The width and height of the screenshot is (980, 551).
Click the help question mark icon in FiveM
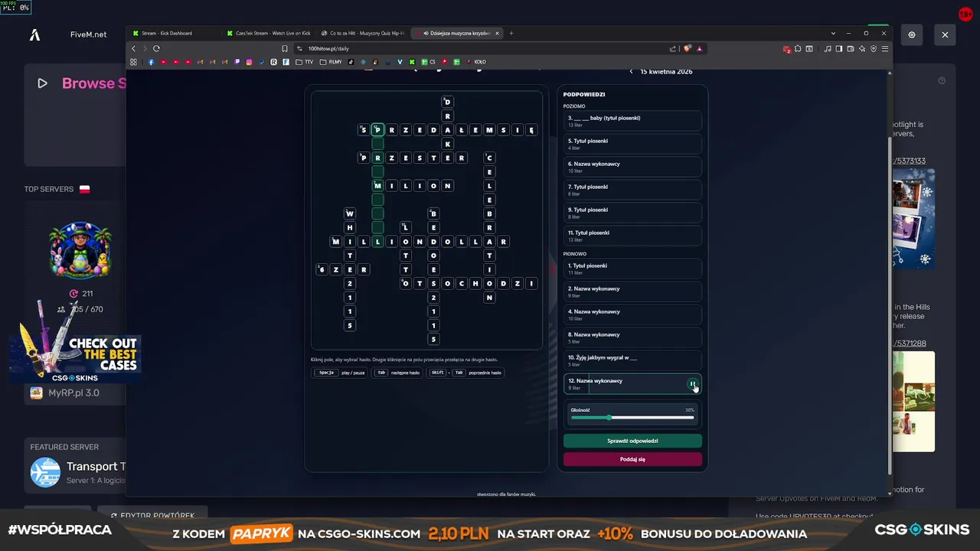tap(942, 80)
